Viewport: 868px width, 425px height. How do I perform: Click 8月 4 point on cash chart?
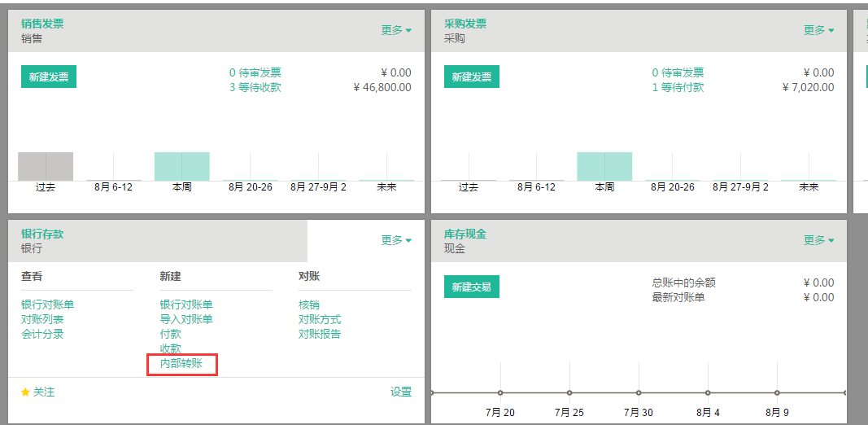[709, 392]
